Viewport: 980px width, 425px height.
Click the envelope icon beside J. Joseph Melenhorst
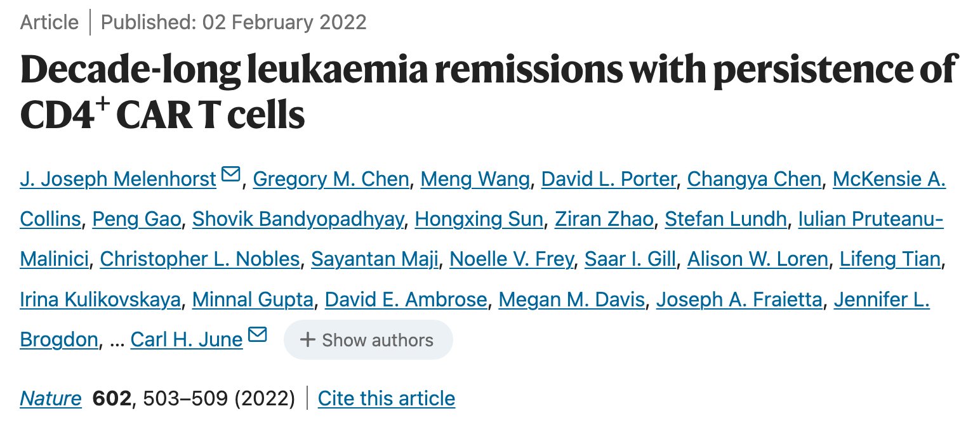pos(230,174)
